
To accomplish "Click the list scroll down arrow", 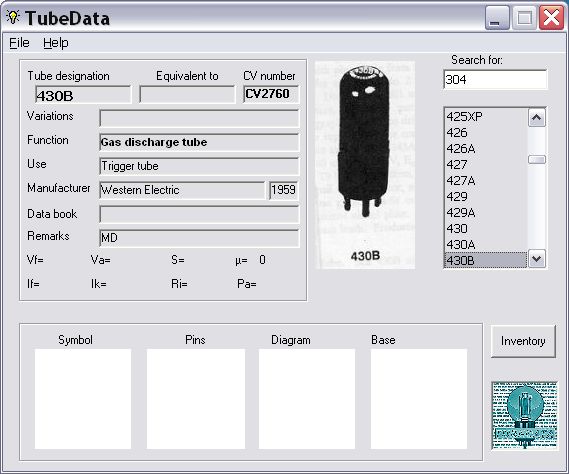I will 537,259.
